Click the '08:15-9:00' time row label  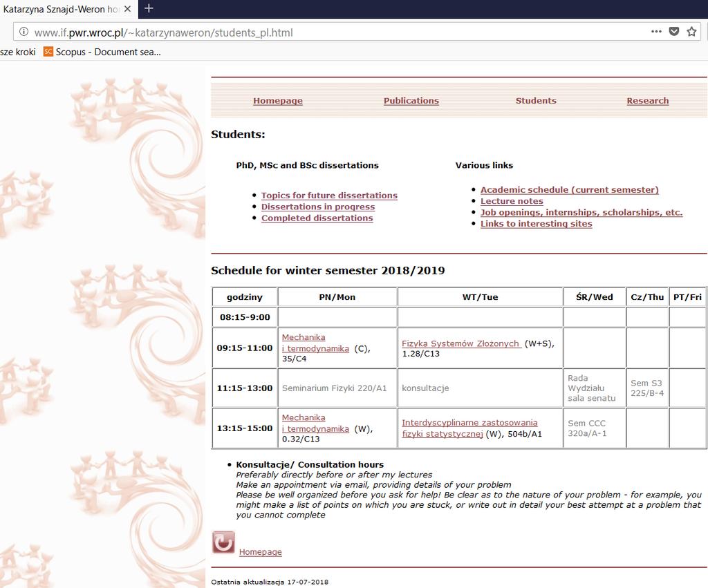[245, 317]
